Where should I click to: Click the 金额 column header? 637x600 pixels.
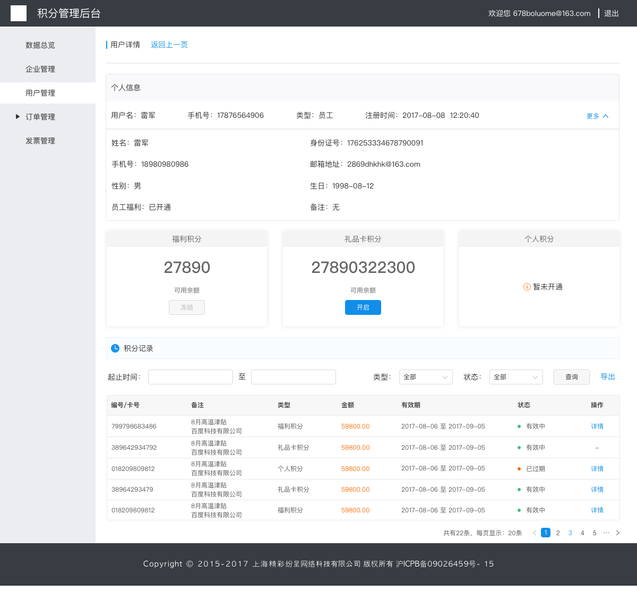pos(348,405)
